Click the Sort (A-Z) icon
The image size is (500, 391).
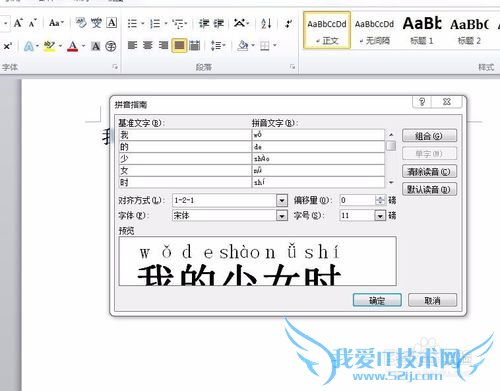(266, 23)
